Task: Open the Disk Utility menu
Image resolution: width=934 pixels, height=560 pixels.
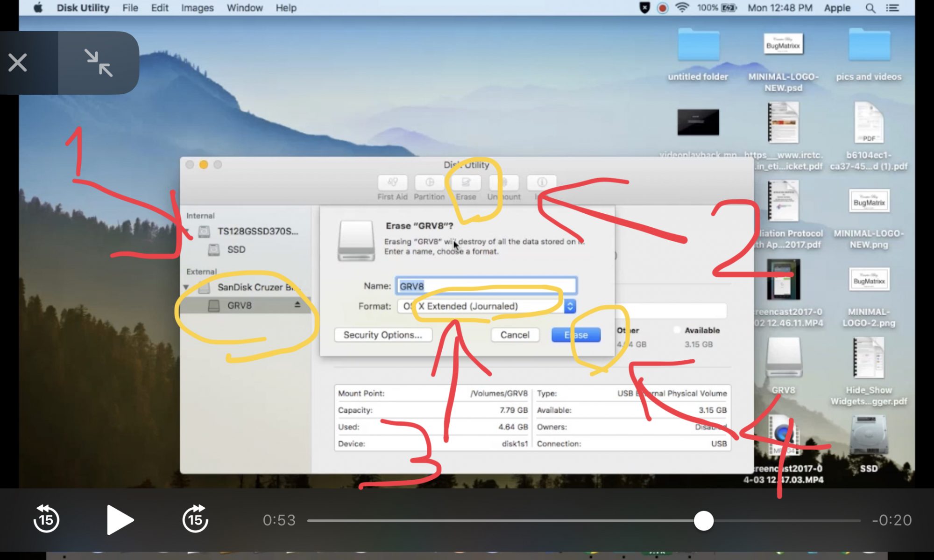Action: (83, 8)
